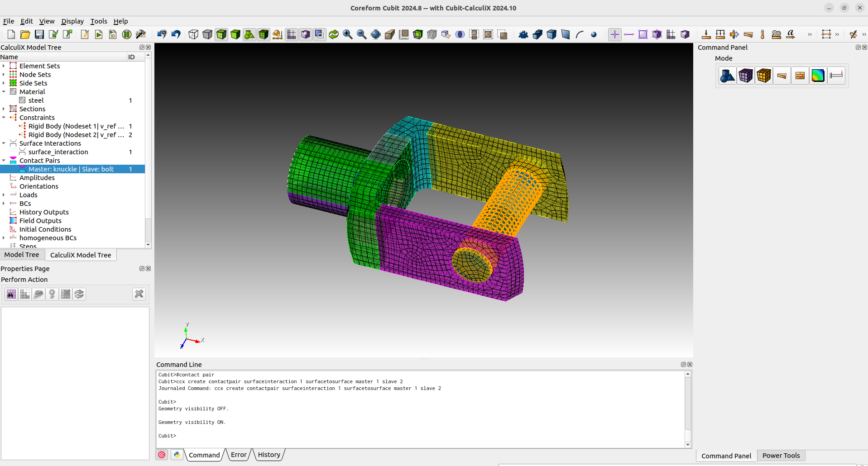Open Geometry mode in the Command Panel
The width and height of the screenshot is (868, 466).
727,75
